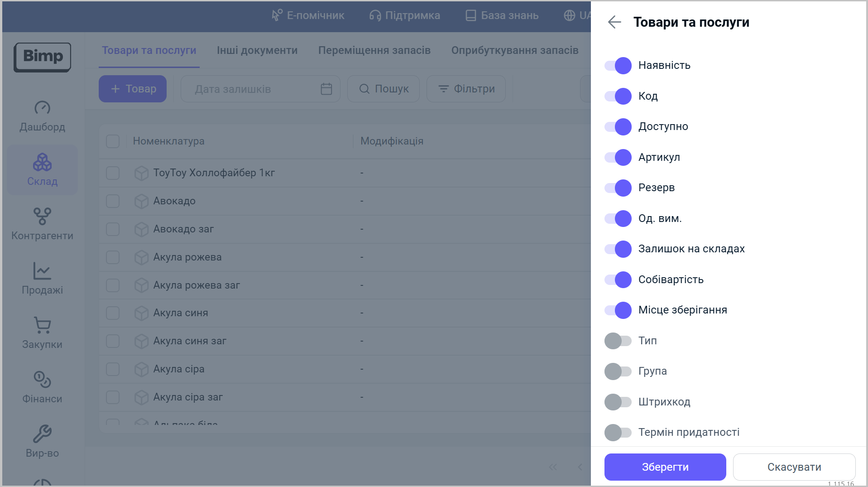Click the Скасувати button
The width and height of the screenshot is (868, 487).
[794, 467]
